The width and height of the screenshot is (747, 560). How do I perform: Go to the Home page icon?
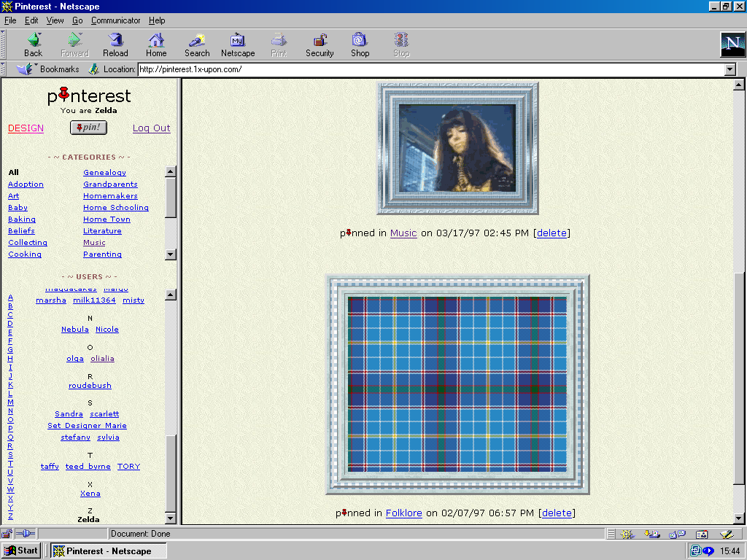(x=156, y=44)
